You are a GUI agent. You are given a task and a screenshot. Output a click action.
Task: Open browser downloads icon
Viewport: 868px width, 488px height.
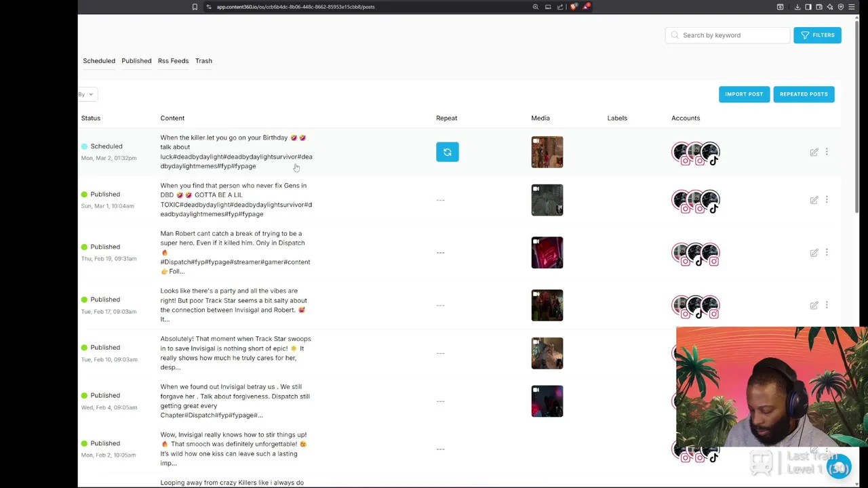pos(797,7)
